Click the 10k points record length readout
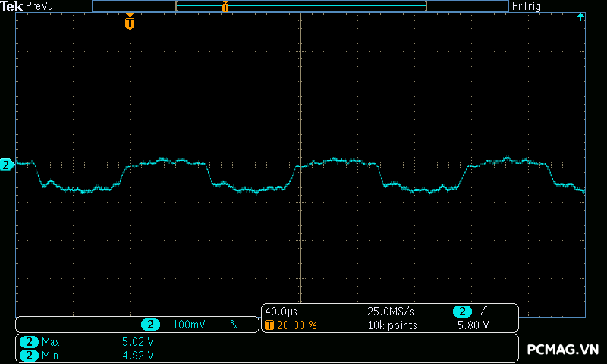 click(x=392, y=325)
